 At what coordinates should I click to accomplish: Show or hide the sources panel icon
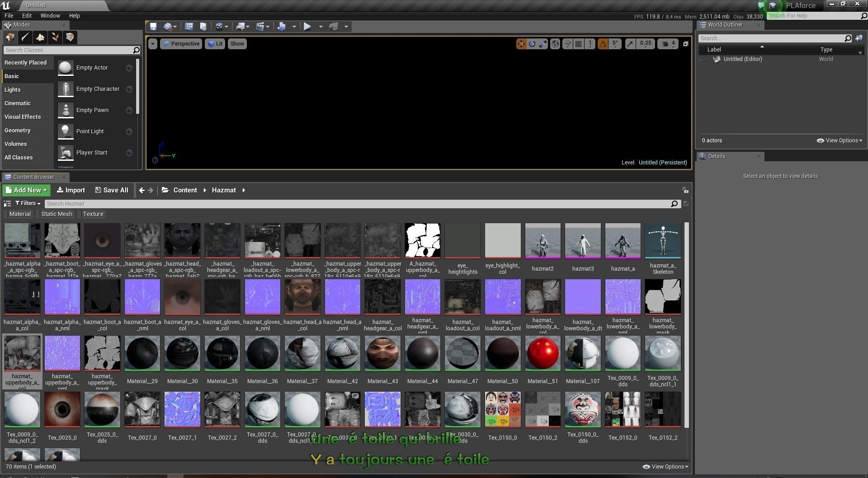[7, 204]
